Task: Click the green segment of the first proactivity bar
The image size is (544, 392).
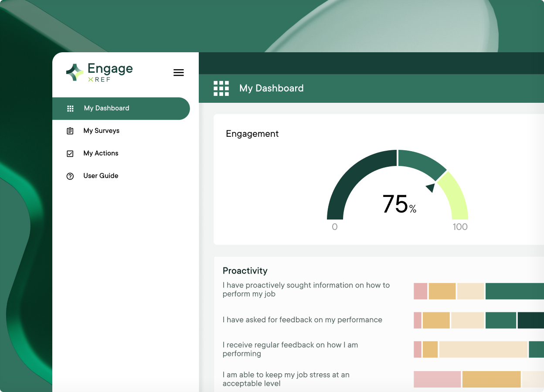Action: click(514, 291)
